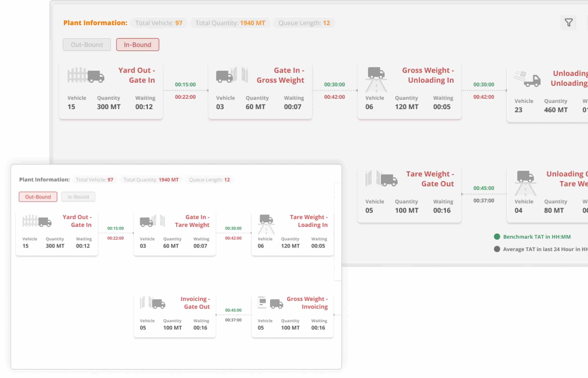
Task: Click Yard Out - Gate In title in back window
Action: coord(137,75)
